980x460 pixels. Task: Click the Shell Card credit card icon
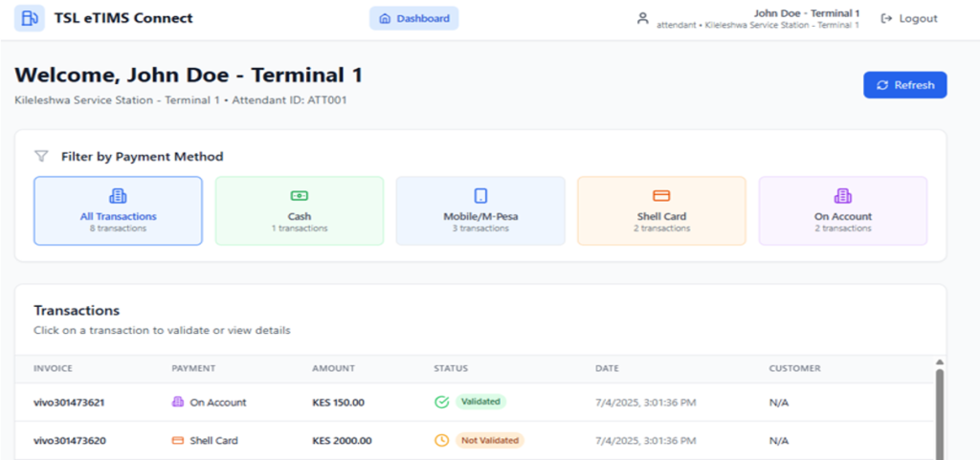(x=661, y=196)
